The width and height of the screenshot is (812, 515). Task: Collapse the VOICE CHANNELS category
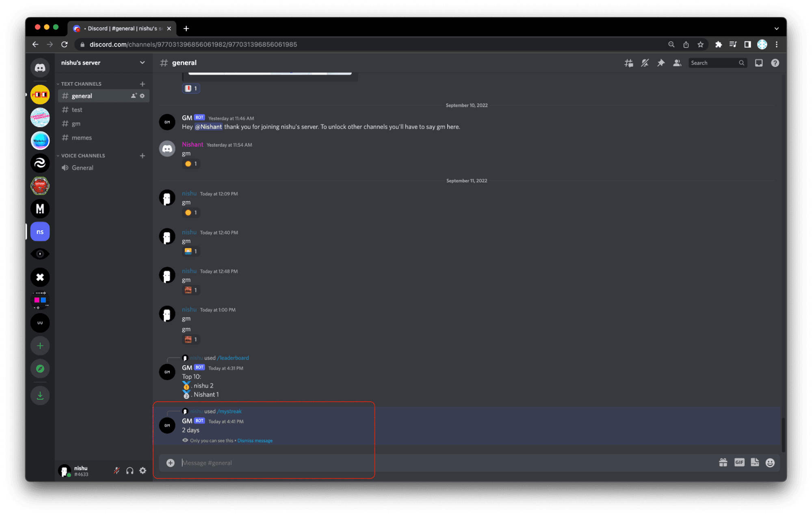coord(83,156)
